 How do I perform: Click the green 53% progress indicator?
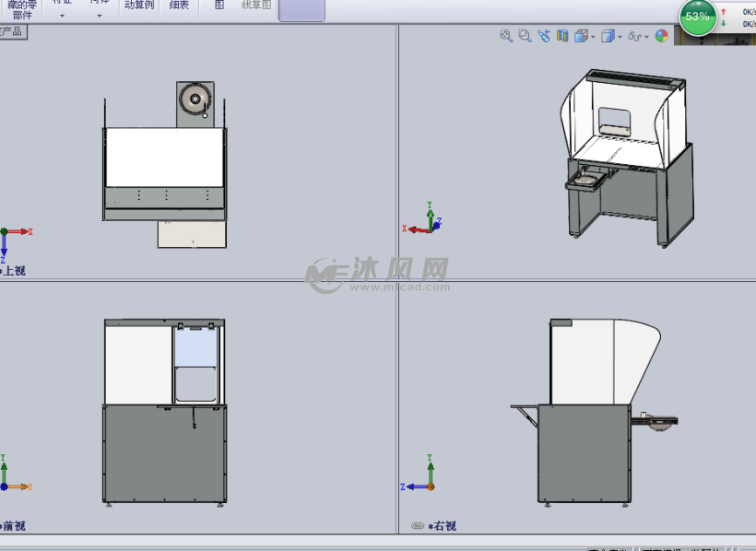(698, 16)
